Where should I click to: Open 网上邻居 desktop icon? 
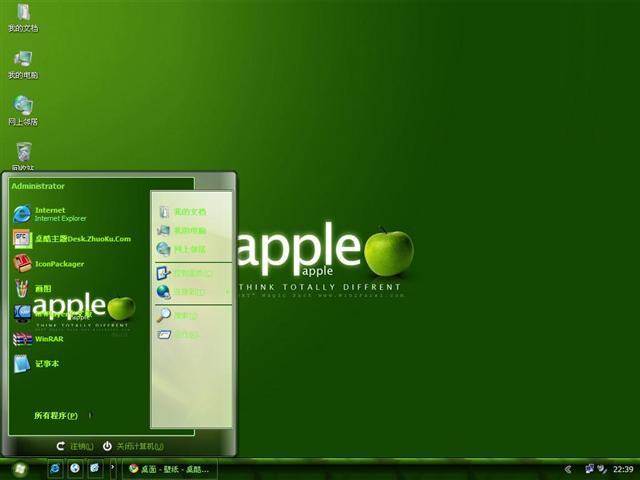pos(23,111)
